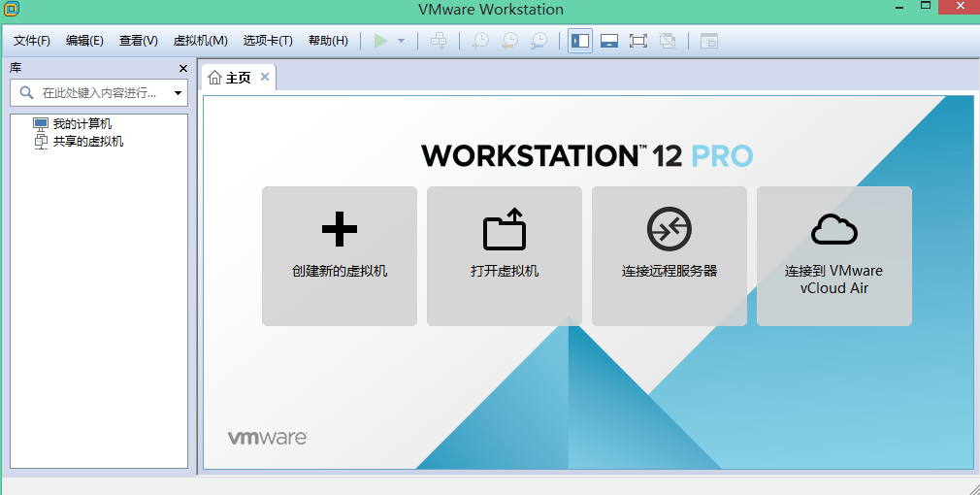Select 我的计算机 in the library tree
The image size is (980, 495).
point(82,124)
